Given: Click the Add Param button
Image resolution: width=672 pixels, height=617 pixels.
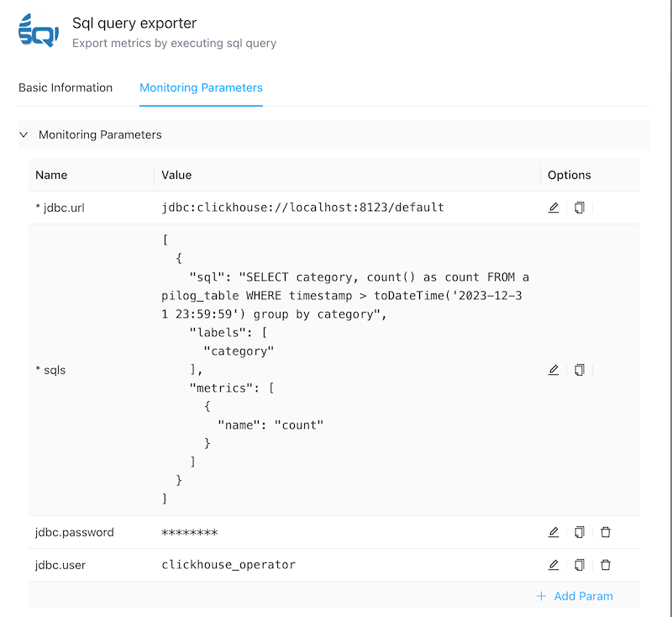Looking at the screenshot, I should [583, 596].
